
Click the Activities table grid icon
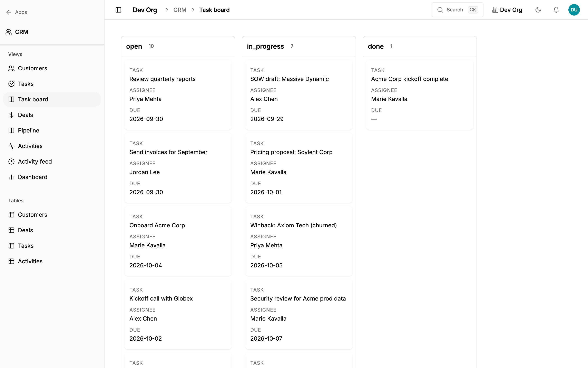pyautogui.click(x=11, y=261)
